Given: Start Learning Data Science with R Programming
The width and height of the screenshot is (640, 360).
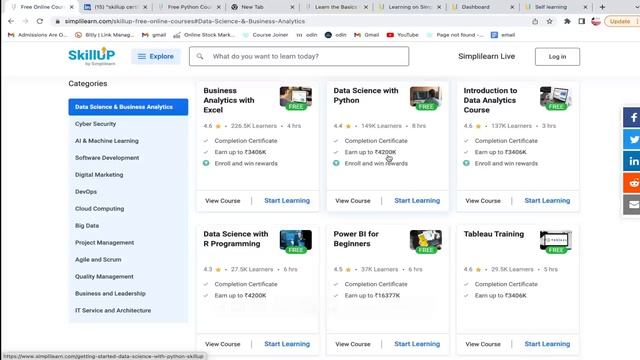Looking at the screenshot, I should pos(287,344).
